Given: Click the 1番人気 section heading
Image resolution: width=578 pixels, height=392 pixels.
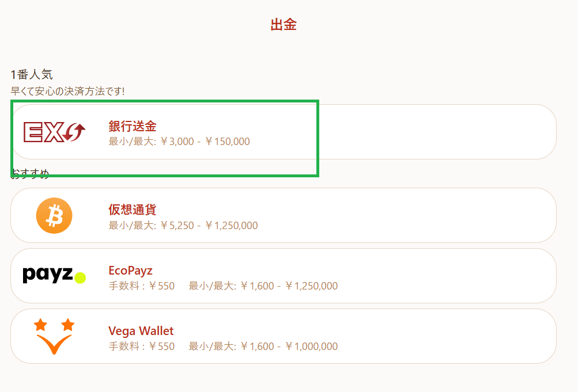Looking at the screenshot, I should (x=32, y=75).
